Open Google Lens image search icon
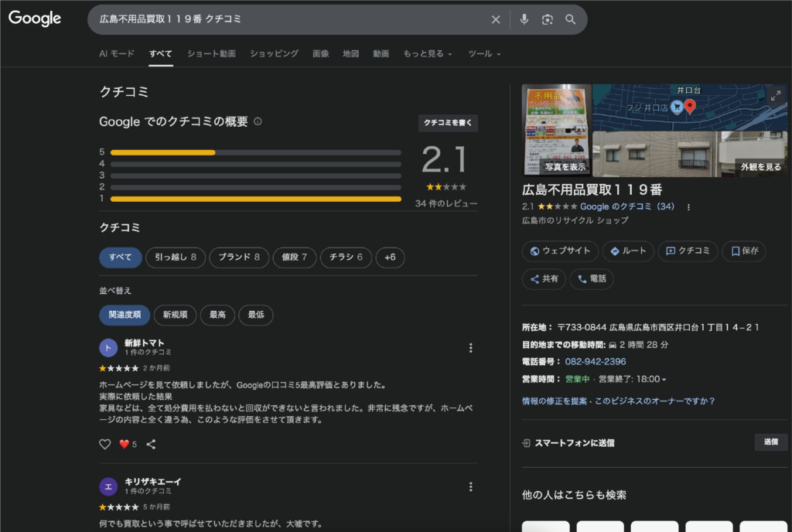Image resolution: width=792 pixels, height=532 pixels. (548, 19)
